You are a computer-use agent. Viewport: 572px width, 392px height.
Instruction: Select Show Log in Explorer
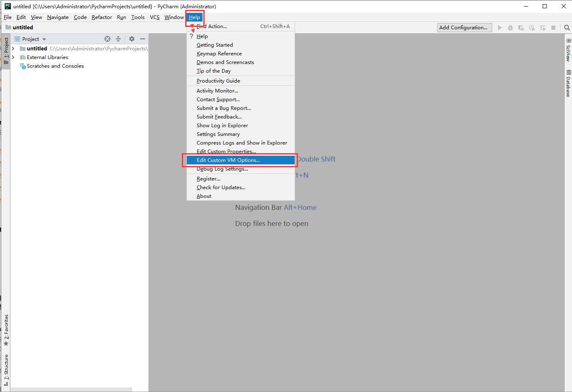tap(241, 126)
